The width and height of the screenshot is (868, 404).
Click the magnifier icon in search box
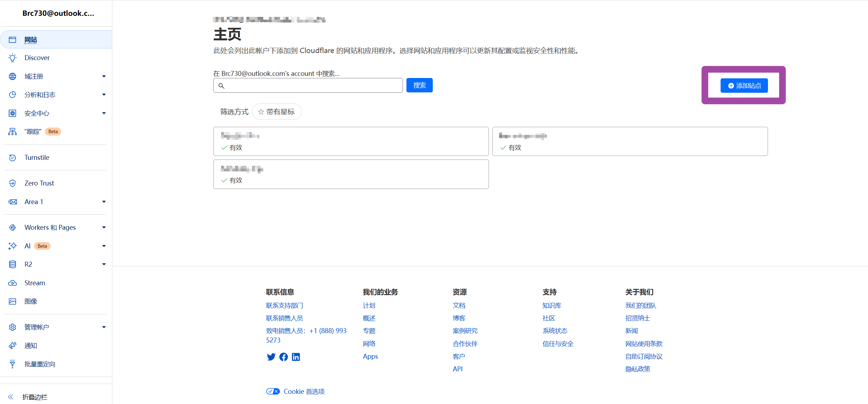point(221,86)
